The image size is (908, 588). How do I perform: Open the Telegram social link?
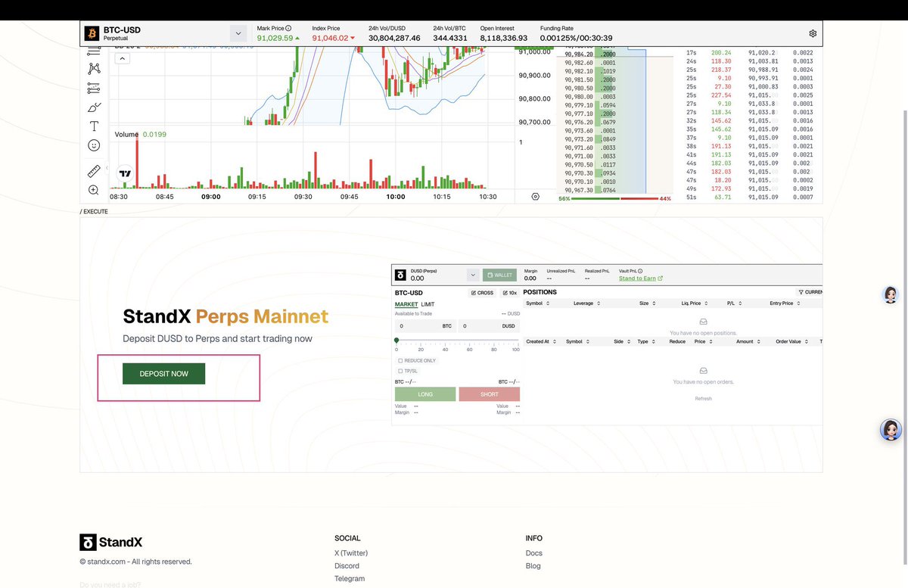click(350, 579)
